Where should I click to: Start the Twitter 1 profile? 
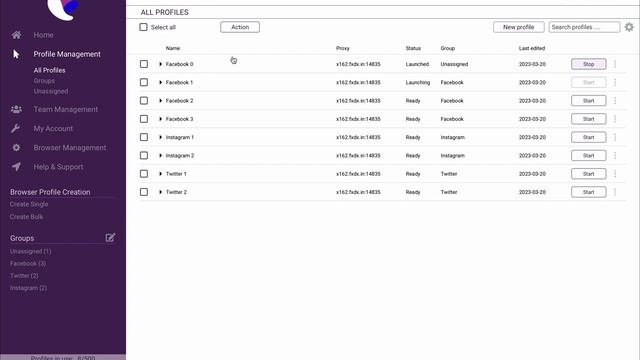click(589, 174)
